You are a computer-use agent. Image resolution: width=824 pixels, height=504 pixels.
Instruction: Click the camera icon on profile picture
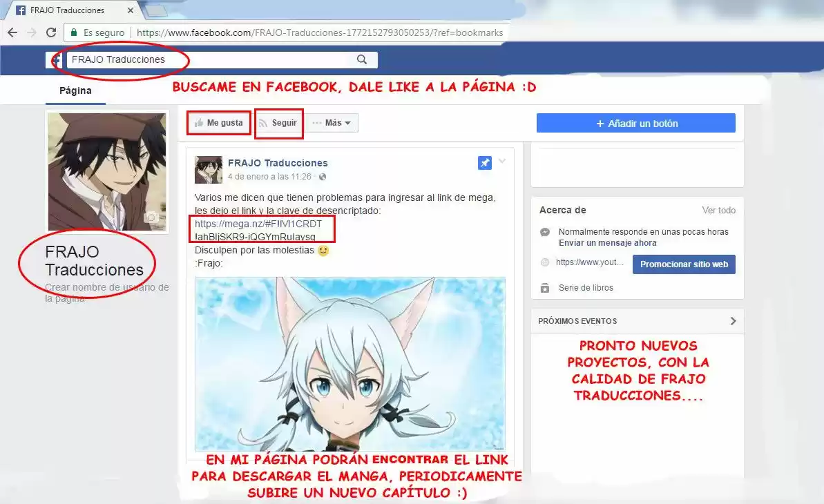click(151, 217)
